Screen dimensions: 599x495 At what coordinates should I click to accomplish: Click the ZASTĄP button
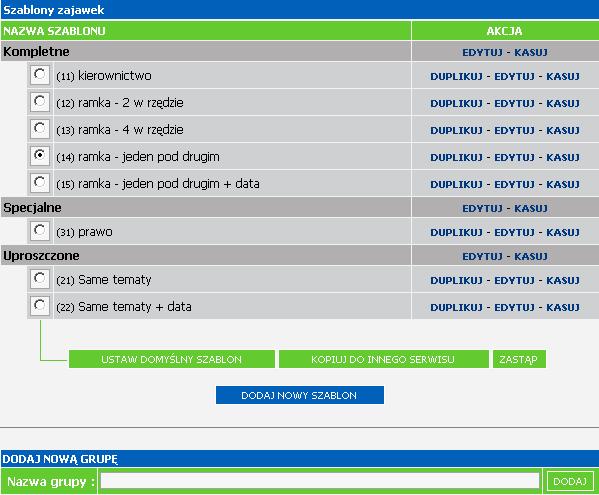[x=519, y=359]
